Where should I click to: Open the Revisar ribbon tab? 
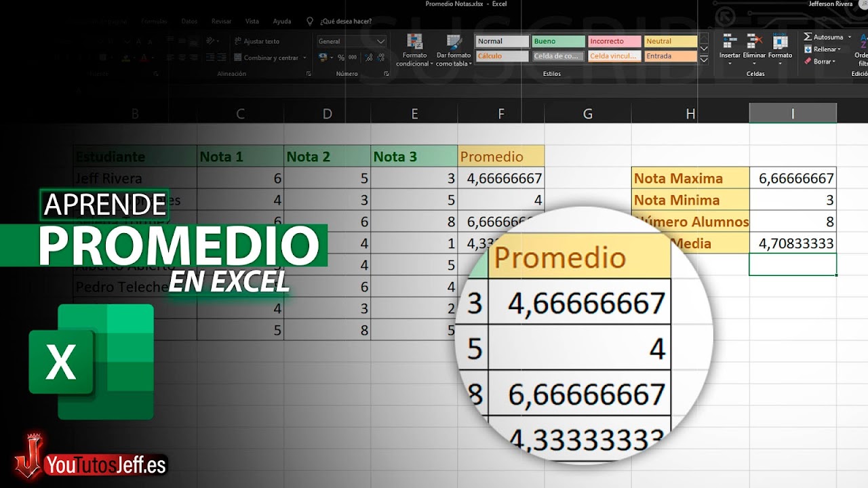click(221, 21)
